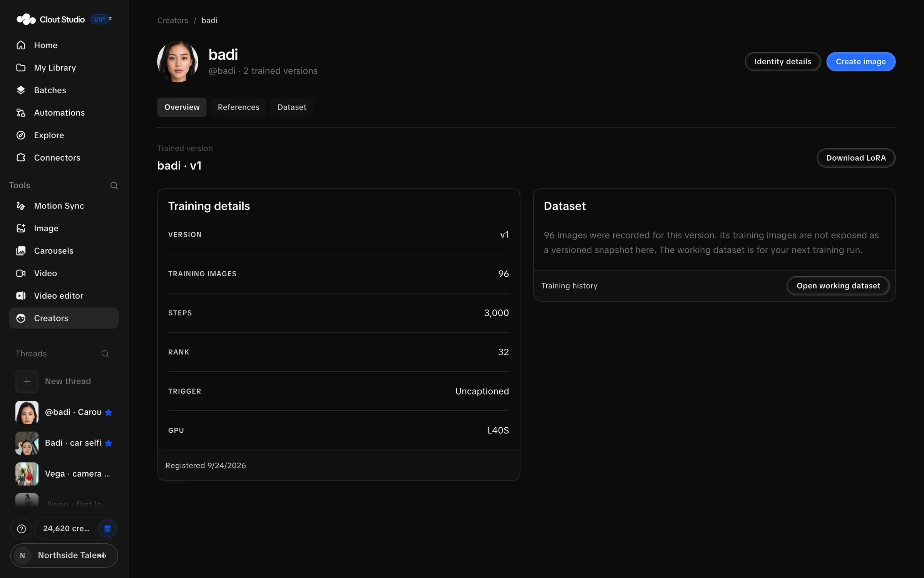Click the Automations workflow icon
Image resolution: width=924 pixels, height=578 pixels.
tap(21, 113)
